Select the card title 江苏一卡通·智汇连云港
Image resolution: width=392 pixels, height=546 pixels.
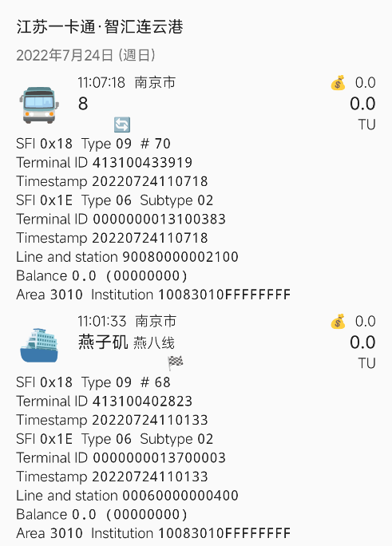pos(100,27)
